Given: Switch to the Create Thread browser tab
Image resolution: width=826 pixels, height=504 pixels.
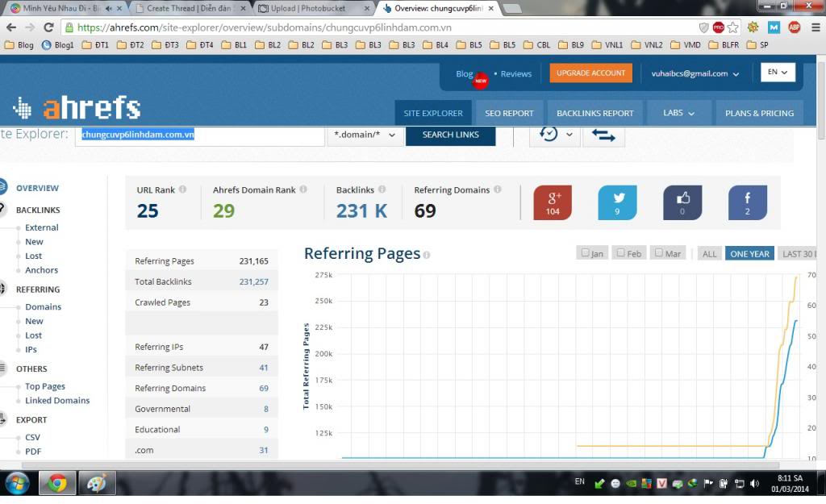Looking at the screenshot, I should 189,8.
